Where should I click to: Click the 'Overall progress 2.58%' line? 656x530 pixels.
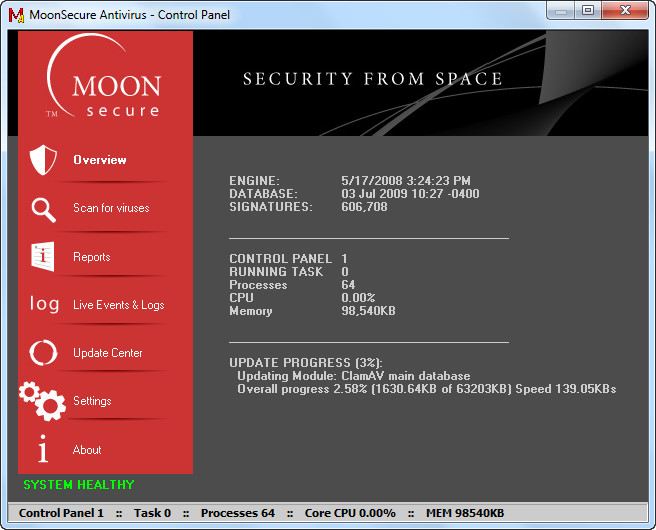[427, 389]
